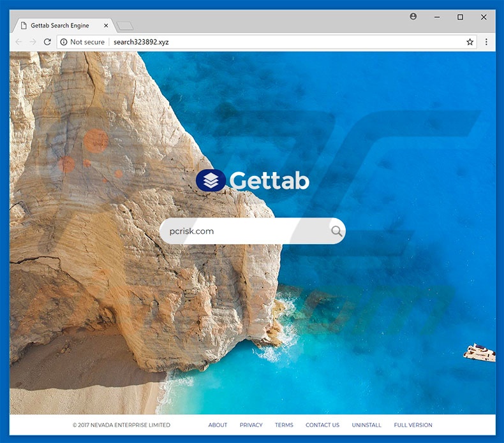Screen dimensions: 504x443
Task: Close the Gettab Search Engine tab
Action: [x=106, y=25]
